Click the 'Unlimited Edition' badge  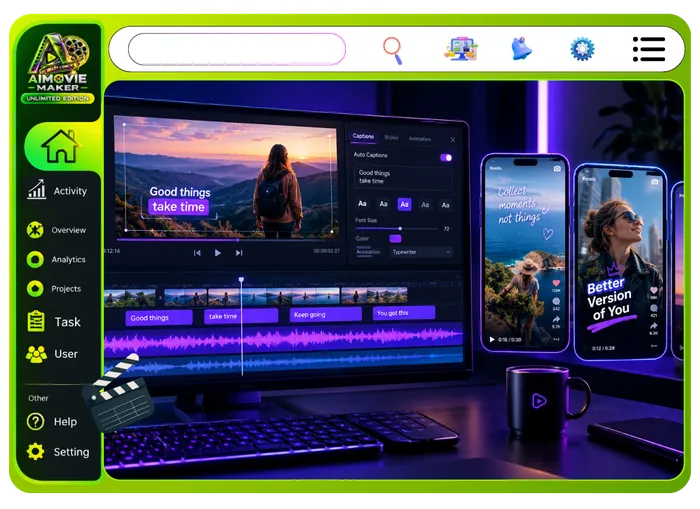pyautogui.click(x=58, y=98)
